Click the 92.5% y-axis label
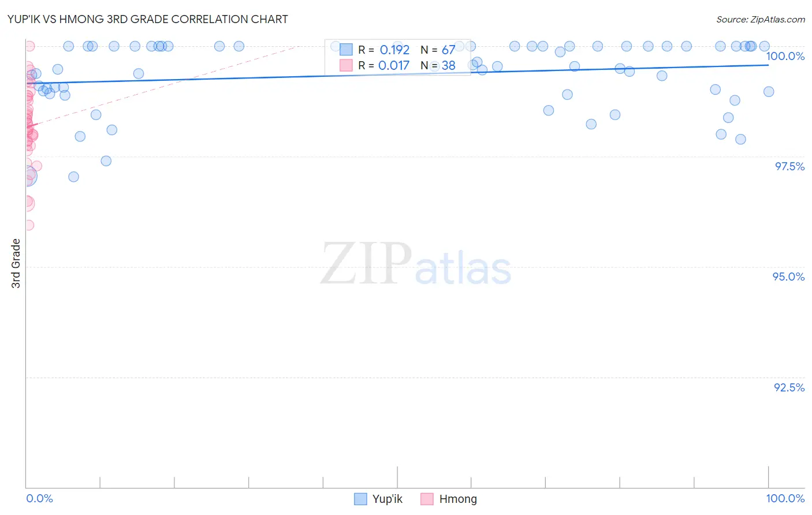The height and width of the screenshot is (515, 812). tap(789, 387)
